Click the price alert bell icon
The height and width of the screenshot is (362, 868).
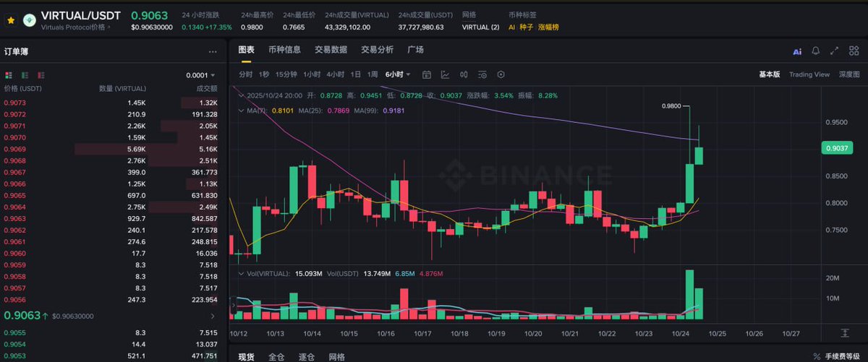[x=816, y=51]
